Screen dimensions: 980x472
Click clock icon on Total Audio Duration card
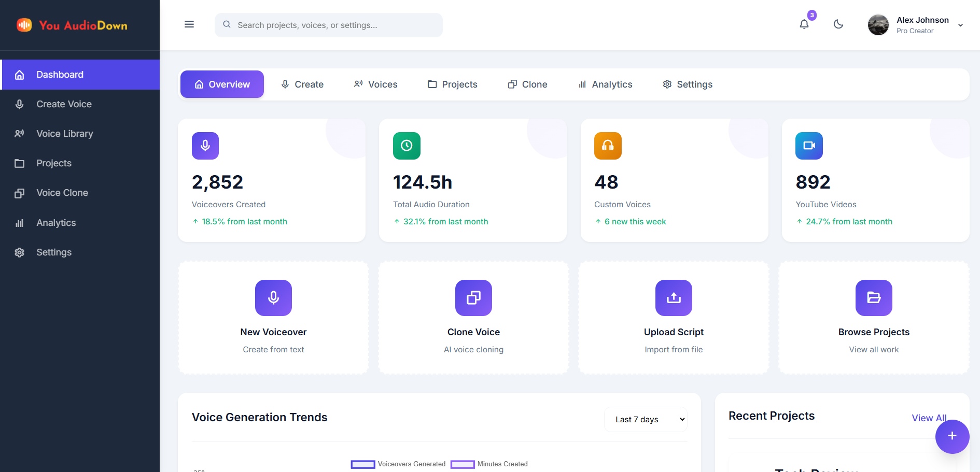click(407, 146)
